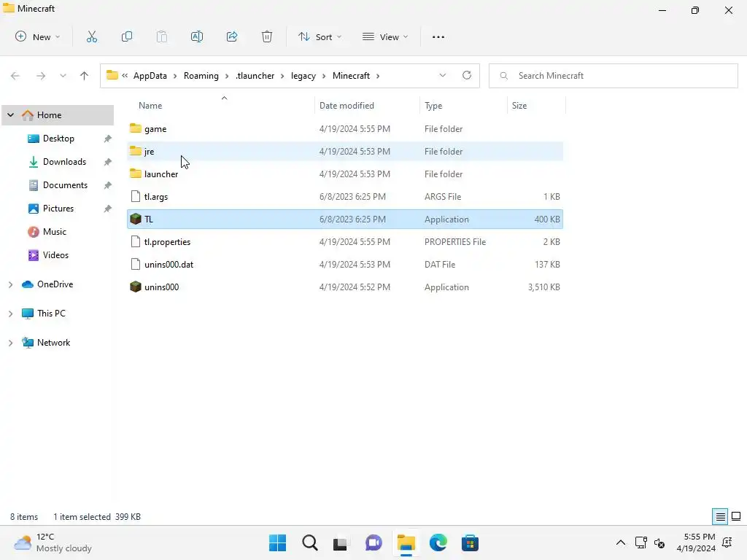Expand the address bar history dropdown
This screenshot has height=560, width=747.
point(443,75)
